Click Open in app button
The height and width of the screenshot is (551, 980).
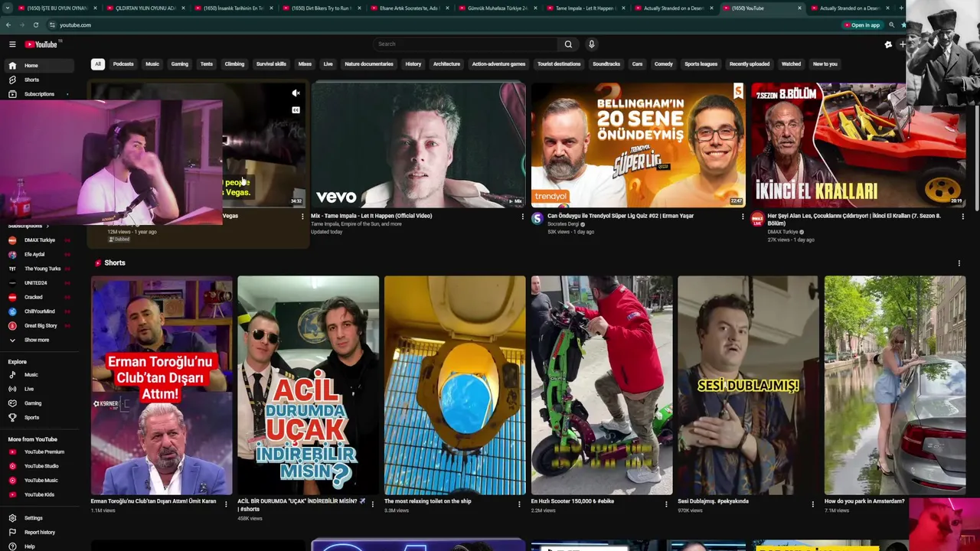862,25
